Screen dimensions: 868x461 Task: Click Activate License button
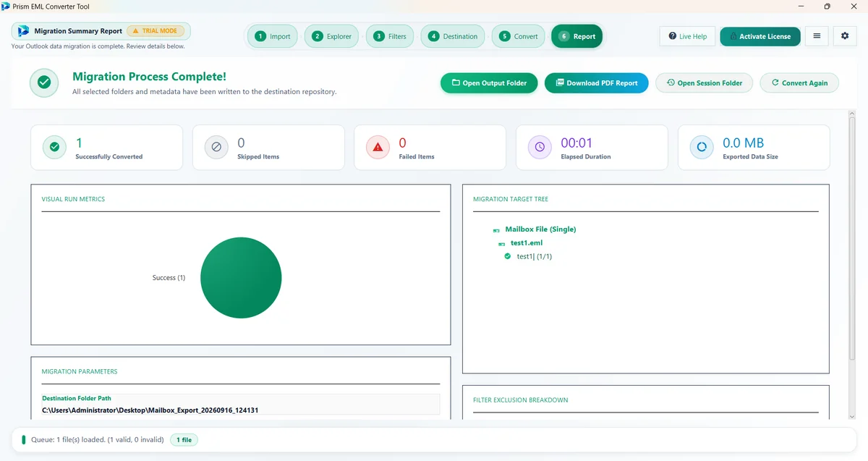pos(760,36)
